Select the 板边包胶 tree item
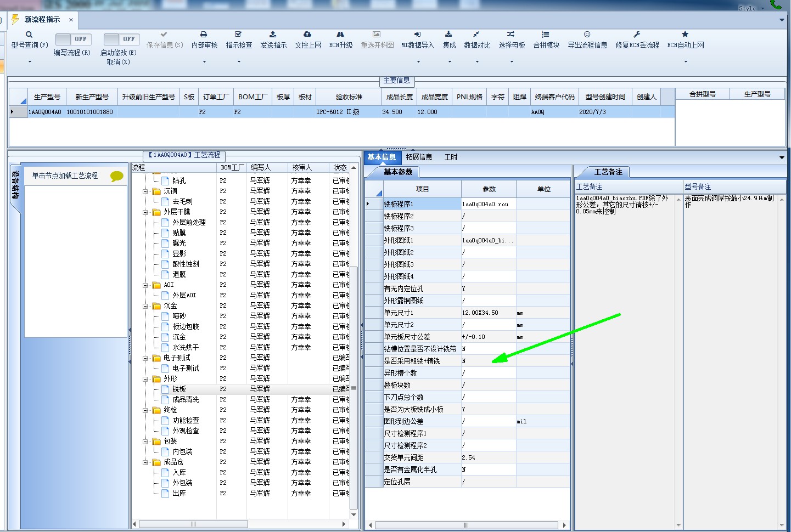 click(x=186, y=327)
